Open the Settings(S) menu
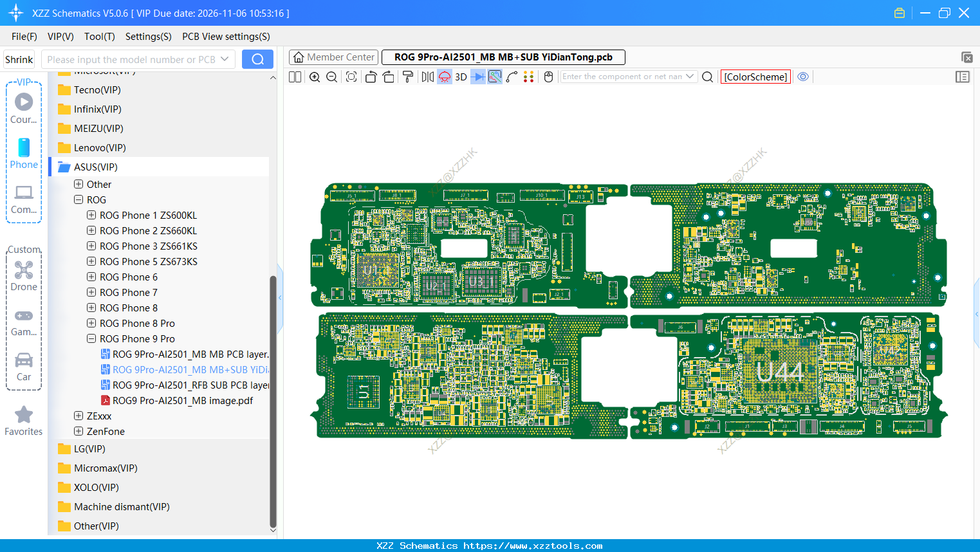Screen dimensions: 980x552 tap(149, 37)
